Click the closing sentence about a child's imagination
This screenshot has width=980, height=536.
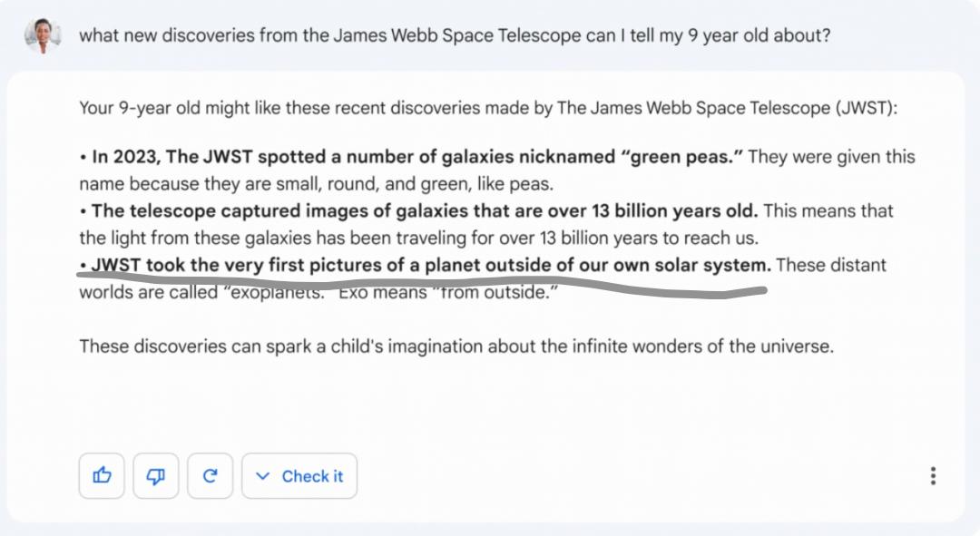pyautogui.click(x=456, y=346)
